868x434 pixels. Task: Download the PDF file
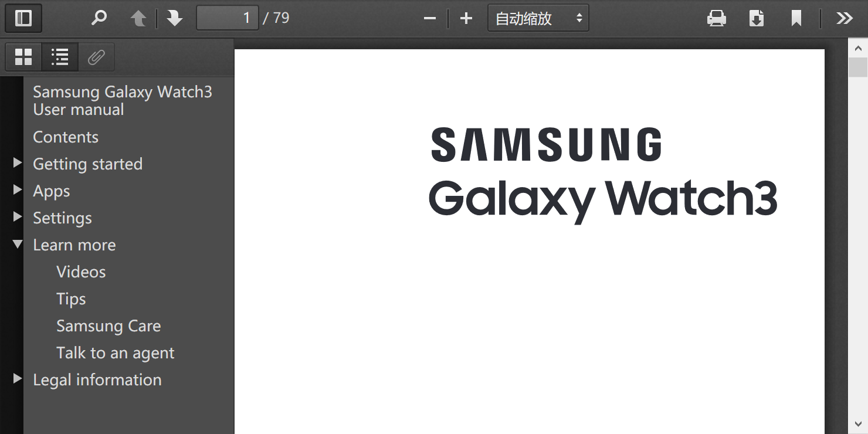(757, 18)
